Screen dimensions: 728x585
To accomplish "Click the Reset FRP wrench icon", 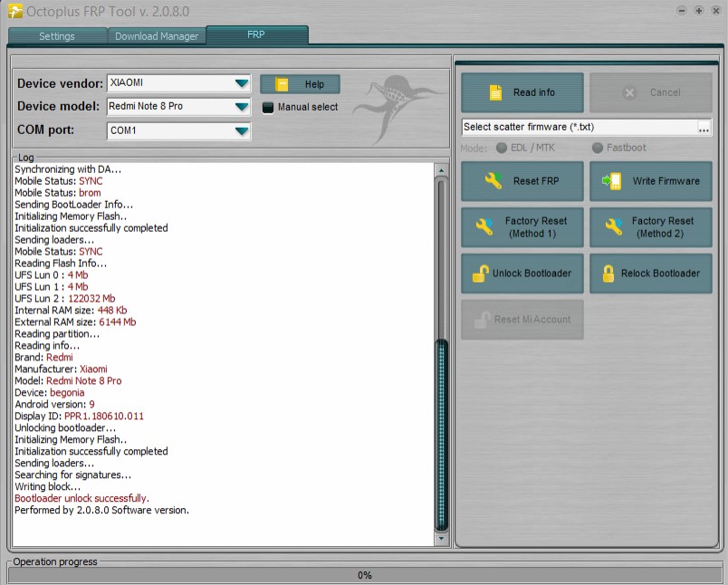I will coord(493,180).
